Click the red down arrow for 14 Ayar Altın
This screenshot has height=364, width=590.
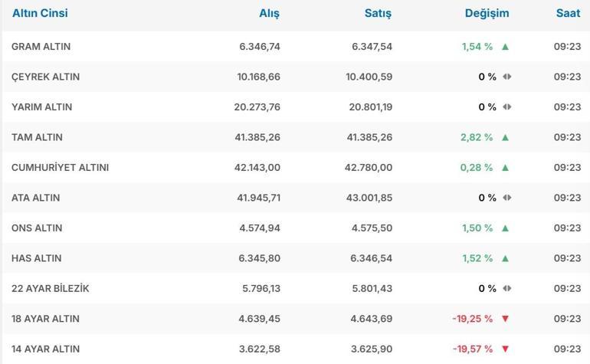point(505,349)
